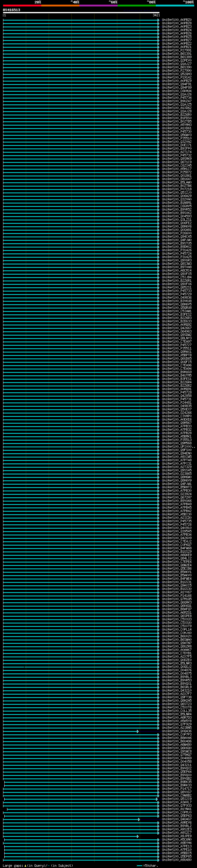This screenshot has width=197, height=868.
Task: Select hit label UniRef100_B1PDS0
Action: tap(177, 118)
